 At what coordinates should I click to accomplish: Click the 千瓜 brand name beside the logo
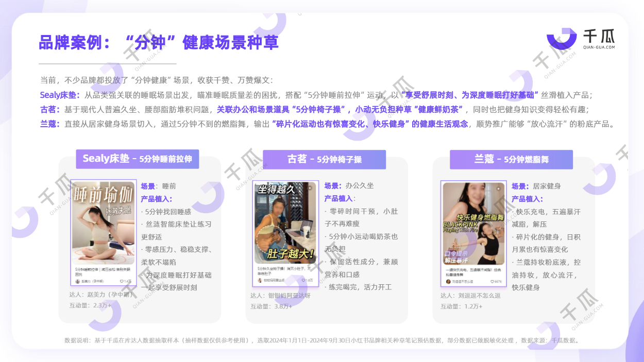[x=599, y=35]
